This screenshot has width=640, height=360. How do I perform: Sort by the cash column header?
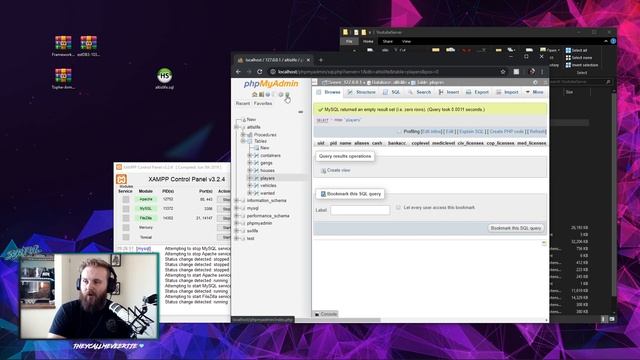[377, 143]
